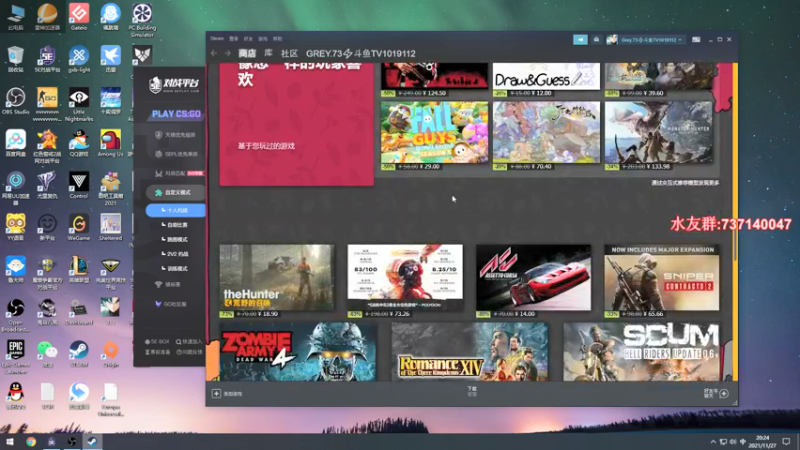
Task: Open the PC Building Simulator desktop icon
Action: [142, 19]
